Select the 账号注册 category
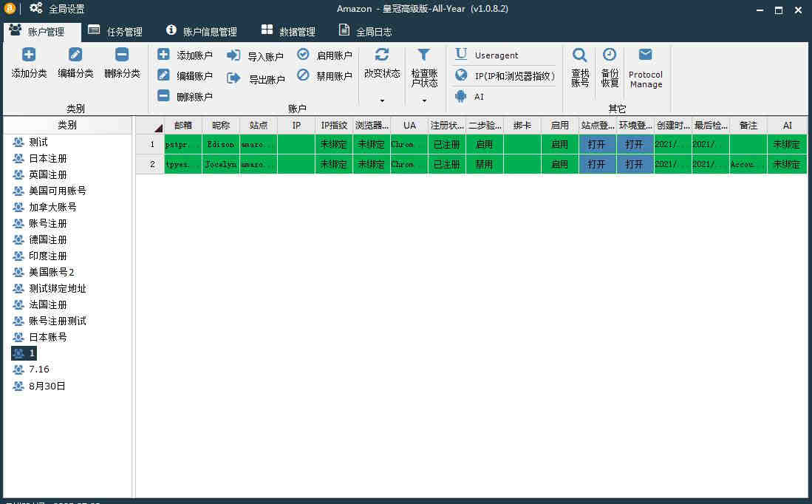 (x=40, y=223)
